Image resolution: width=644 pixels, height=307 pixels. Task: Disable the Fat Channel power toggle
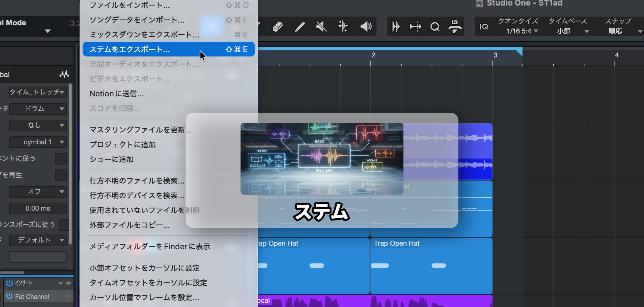(9, 296)
